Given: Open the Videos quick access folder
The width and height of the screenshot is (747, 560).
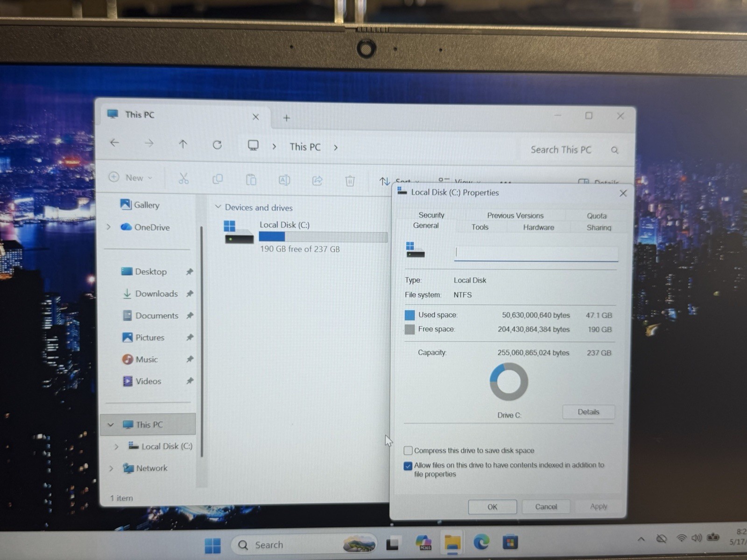Looking at the screenshot, I should click(141, 381).
